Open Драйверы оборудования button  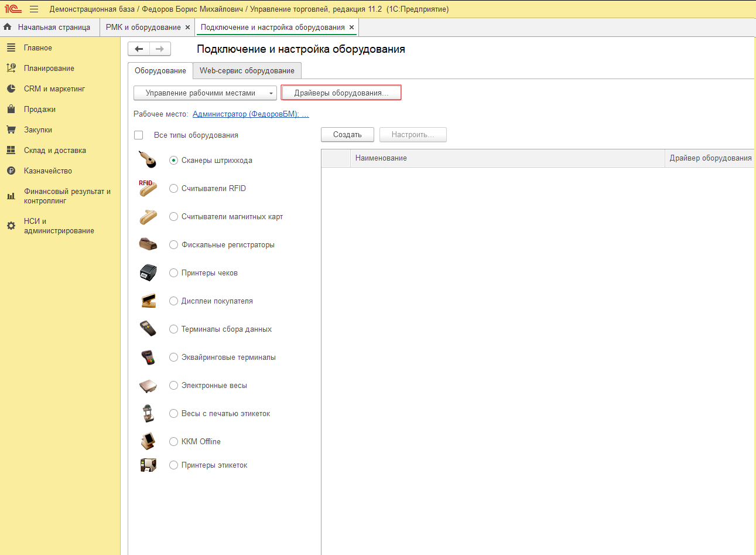(x=341, y=93)
